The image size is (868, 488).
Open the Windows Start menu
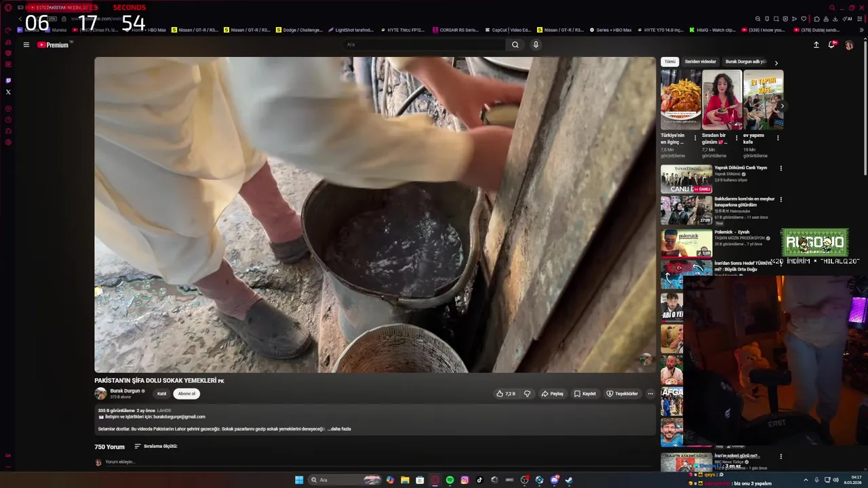[299, 480]
